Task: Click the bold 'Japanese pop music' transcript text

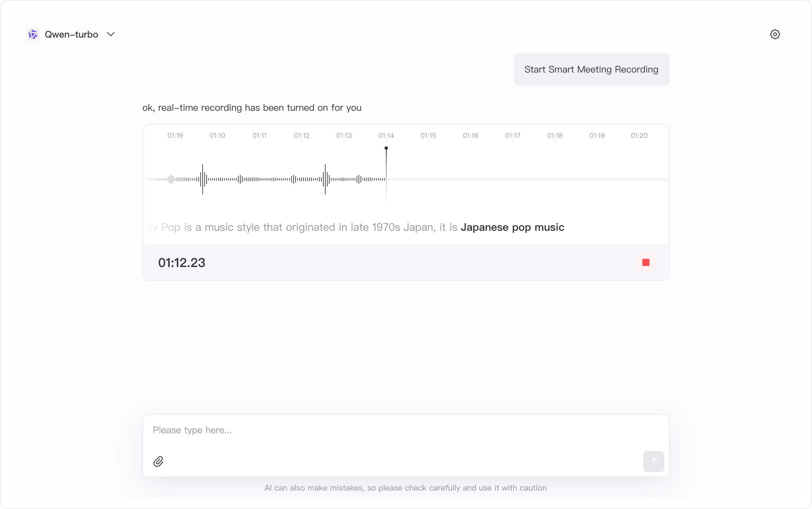Action: 512,227
